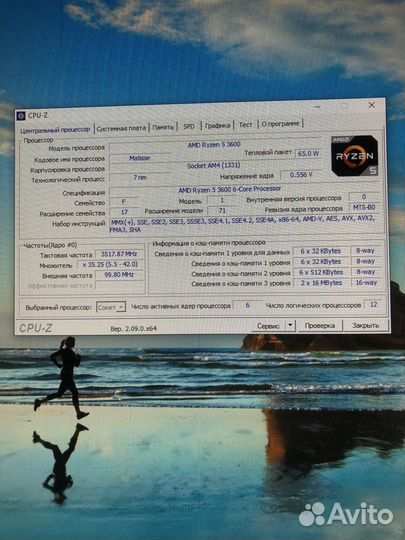Open the SPD tab
The image size is (405, 540).
click(189, 126)
